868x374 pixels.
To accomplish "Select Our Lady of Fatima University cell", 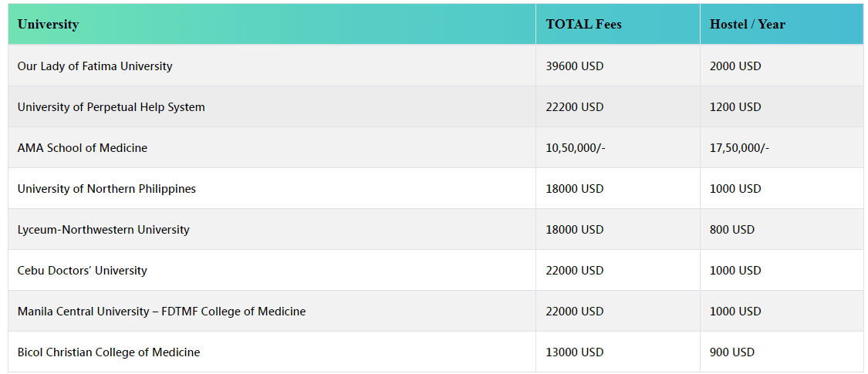I will 95,66.
